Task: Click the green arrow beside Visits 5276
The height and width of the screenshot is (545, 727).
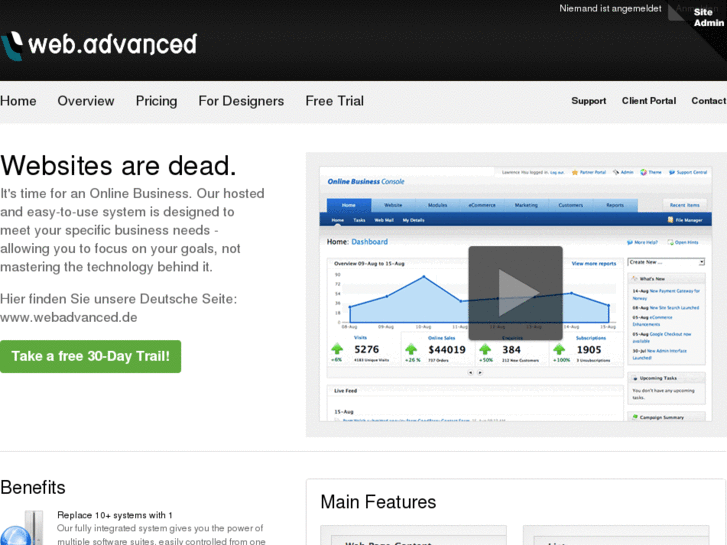Action: (x=337, y=349)
